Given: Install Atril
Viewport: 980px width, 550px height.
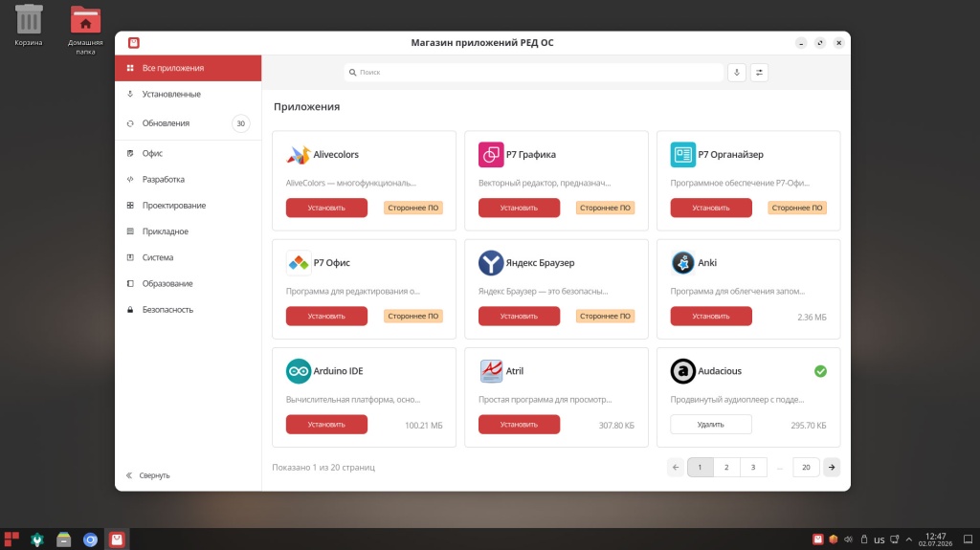Looking at the screenshot, I should 519,424.
